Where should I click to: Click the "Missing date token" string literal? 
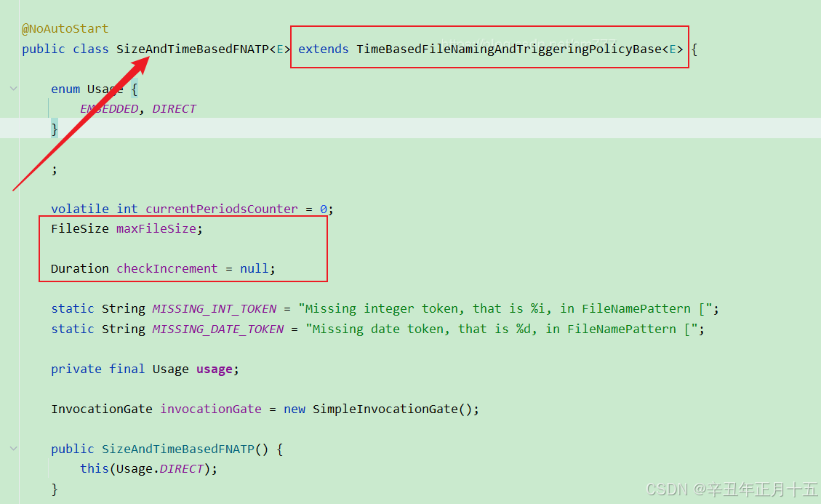502,329
